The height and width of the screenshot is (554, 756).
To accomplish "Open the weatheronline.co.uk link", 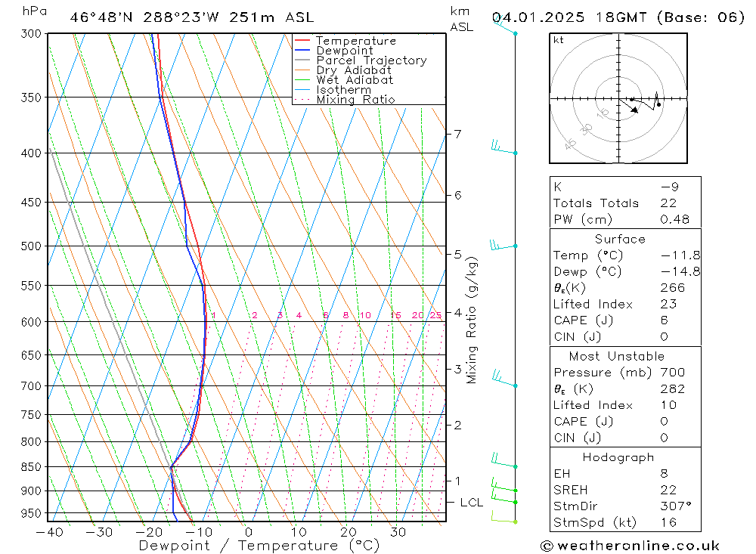I will point(638,546).
